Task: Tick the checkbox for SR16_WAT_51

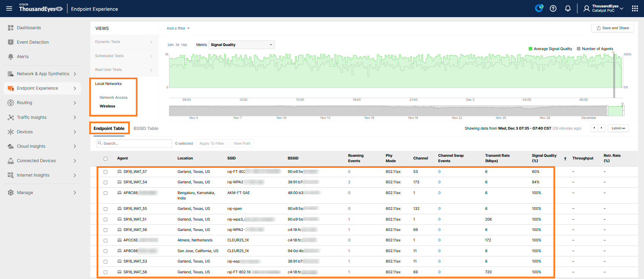Action: pos(106,220)
